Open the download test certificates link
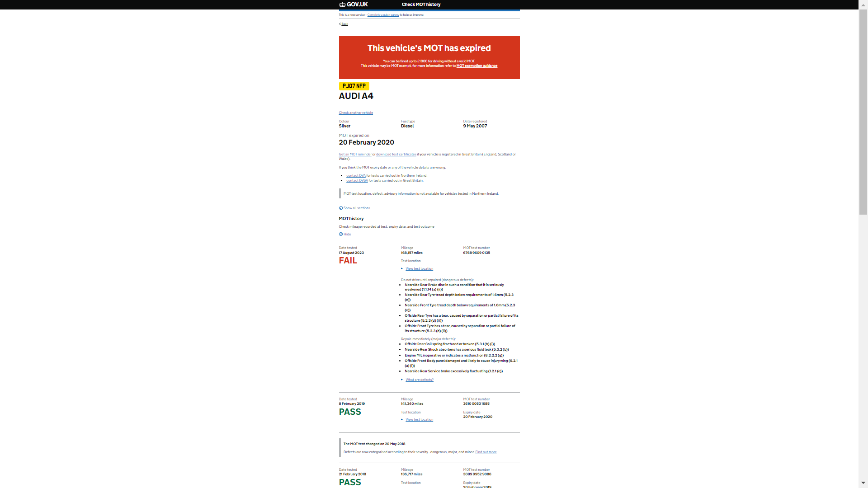This screenshot has height=488, width=868. [396, 155]
